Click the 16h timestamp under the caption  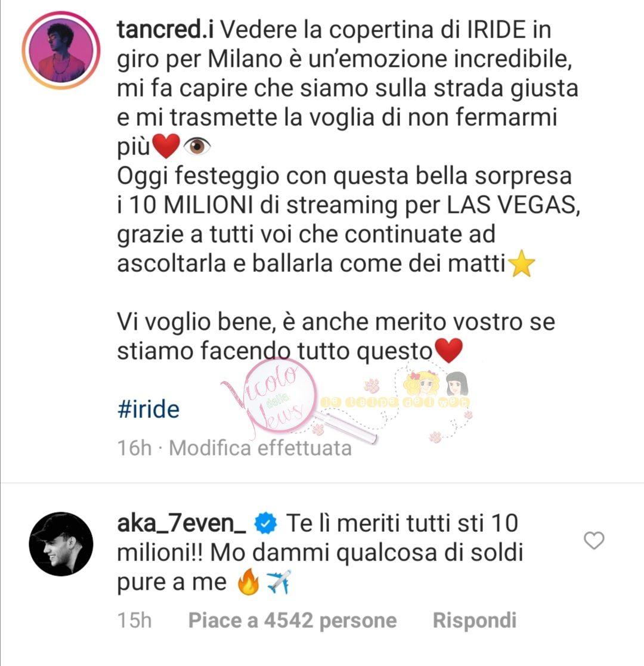[x=134, y=448]
